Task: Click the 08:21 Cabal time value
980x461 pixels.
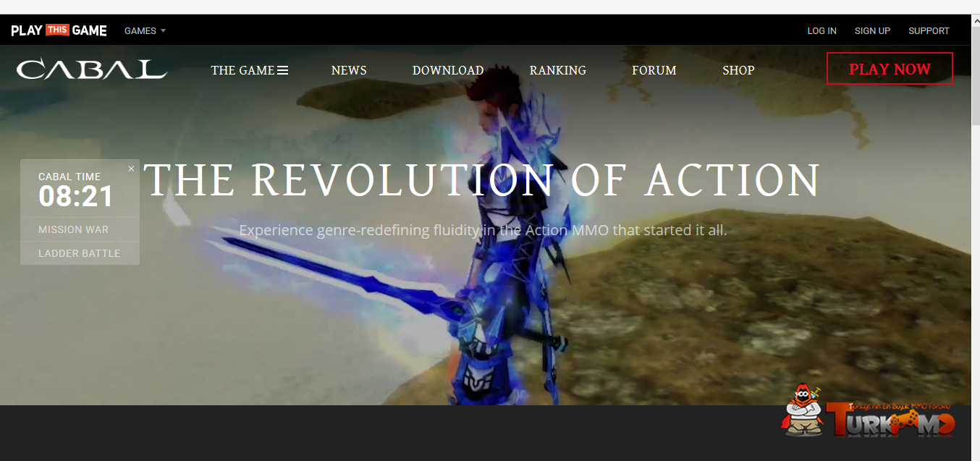Action: click(x=76, y=197)
